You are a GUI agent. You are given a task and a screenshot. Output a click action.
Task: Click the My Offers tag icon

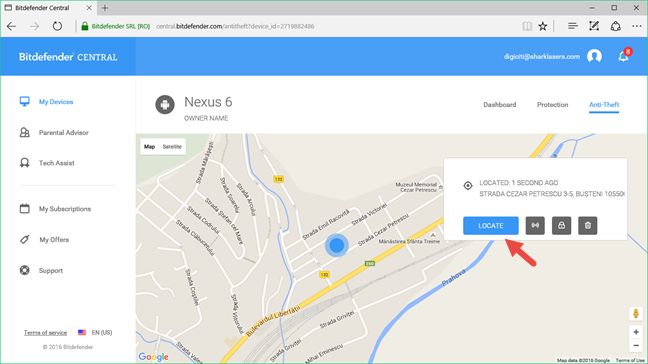coord(24,239)
